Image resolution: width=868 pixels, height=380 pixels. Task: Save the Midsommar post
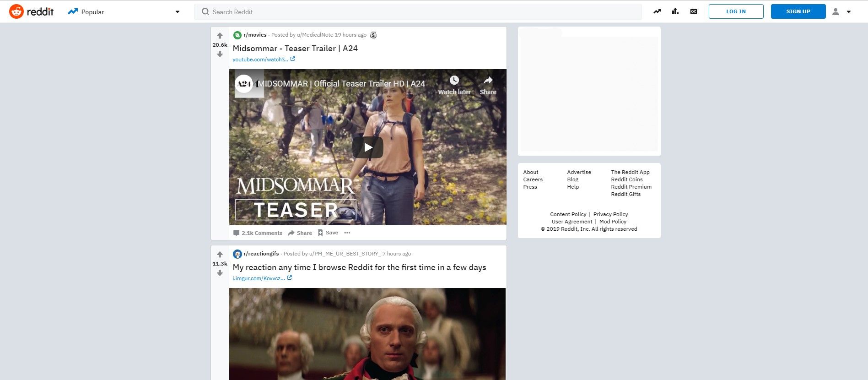pyautogui.click(x=328, y=233)
